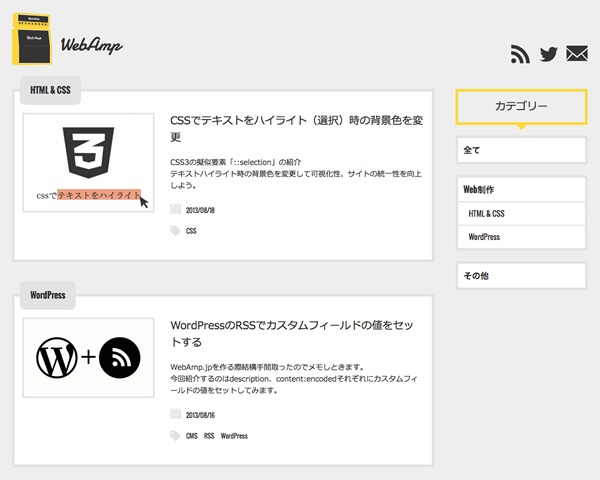
Task: Open article CSSでテキストをハイライト title
Action: pyautogui.click(x=297, y=128)
